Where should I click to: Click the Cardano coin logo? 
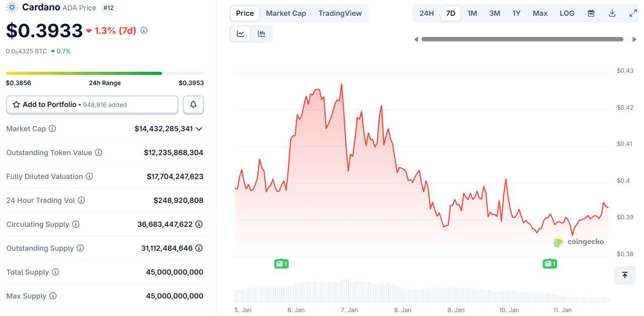click(x=11, y=7)
